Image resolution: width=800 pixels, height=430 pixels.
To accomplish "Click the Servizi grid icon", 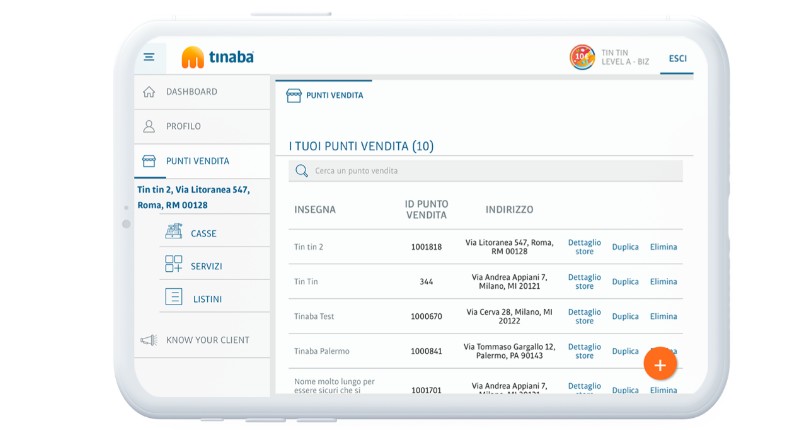I will coord(173,265).
